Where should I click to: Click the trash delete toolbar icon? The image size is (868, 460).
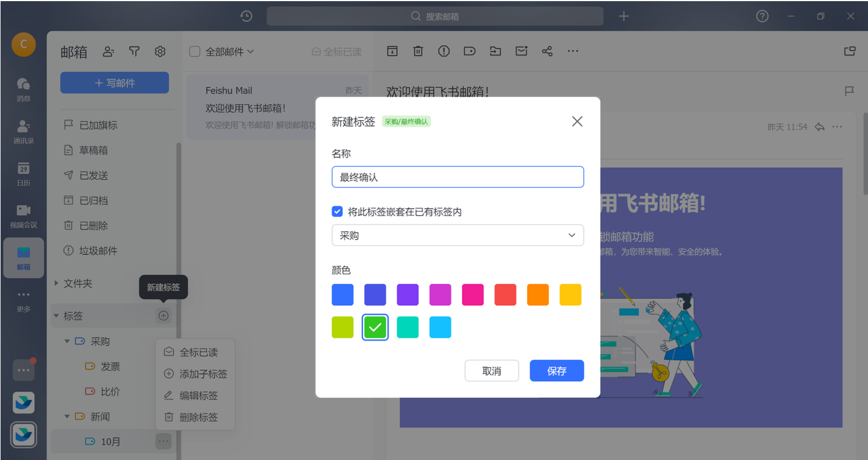(418, 51)
